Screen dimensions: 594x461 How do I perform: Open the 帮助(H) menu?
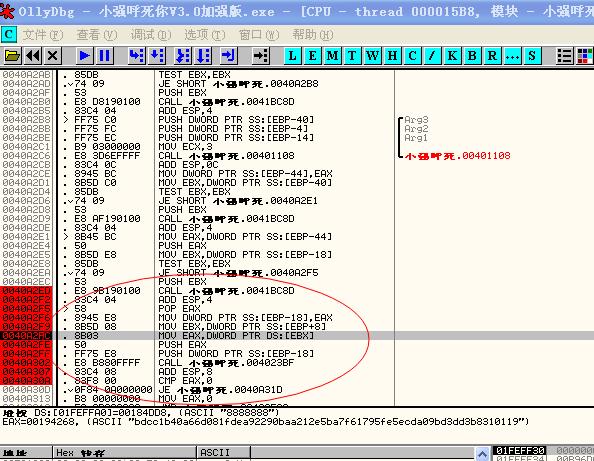[313, 35]
